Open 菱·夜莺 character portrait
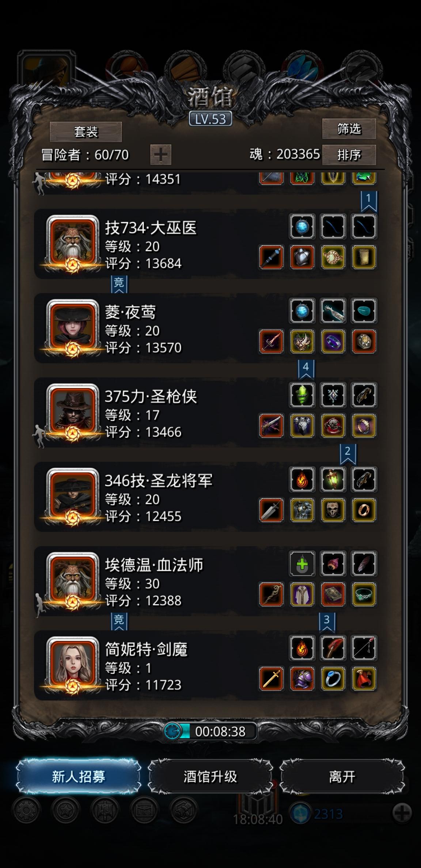The image size is (421, 868). pos(73,328)
